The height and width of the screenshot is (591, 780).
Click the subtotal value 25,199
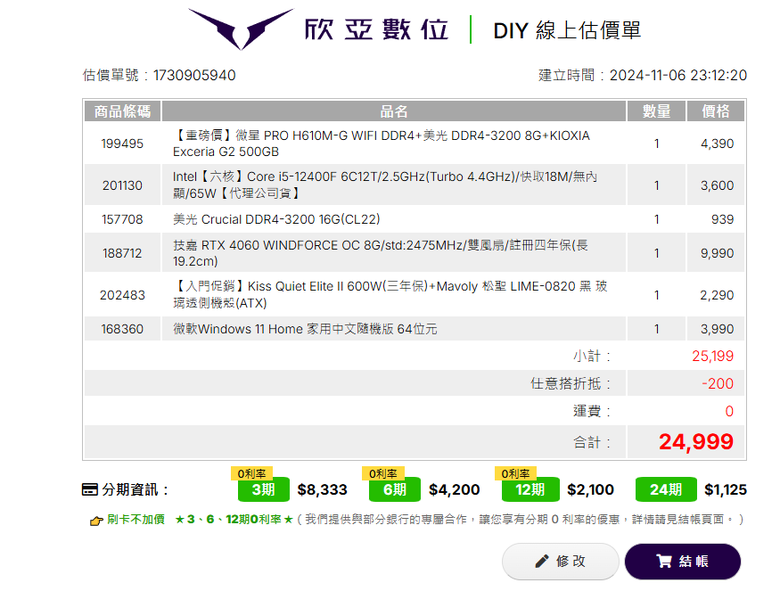pyautogui.click(x=712, y=356)
